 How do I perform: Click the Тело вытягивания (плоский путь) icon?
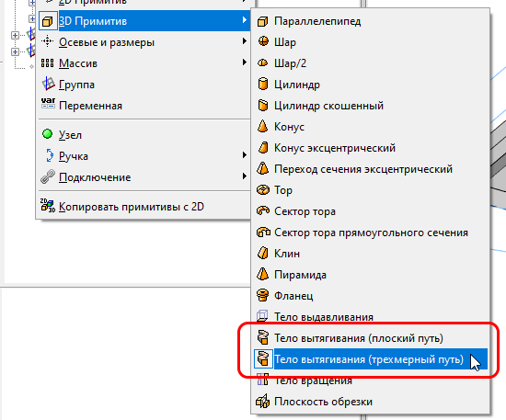[263, 337]
